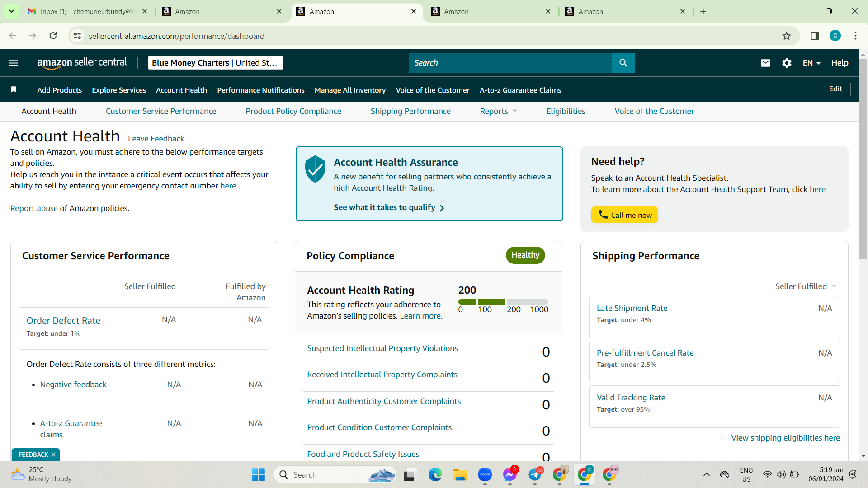Go to Shipping Performance tab
The height and width of the screenshot is (488, 868).
pos(410,111)
